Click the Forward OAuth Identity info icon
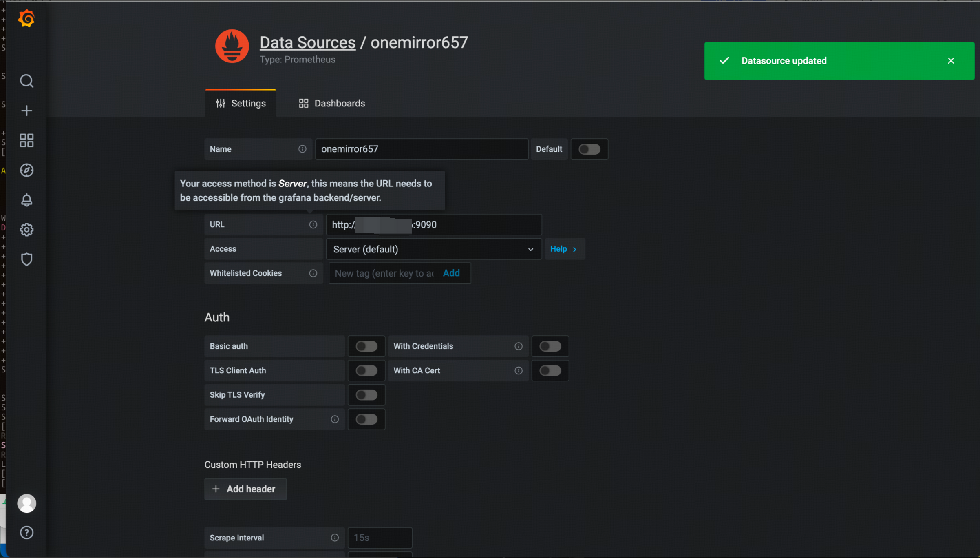The height and width of the screenshot is (558, 980). [335, 419]
